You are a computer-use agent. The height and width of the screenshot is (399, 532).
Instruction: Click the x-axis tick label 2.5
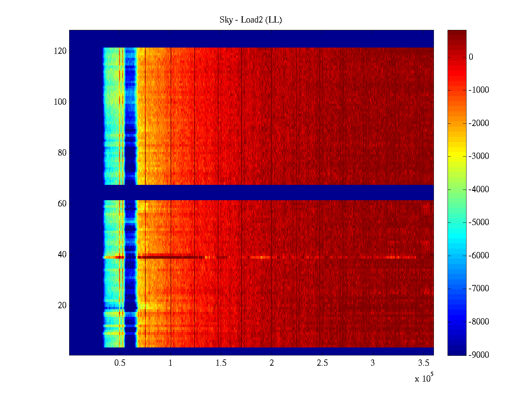(x=322, y=363)
